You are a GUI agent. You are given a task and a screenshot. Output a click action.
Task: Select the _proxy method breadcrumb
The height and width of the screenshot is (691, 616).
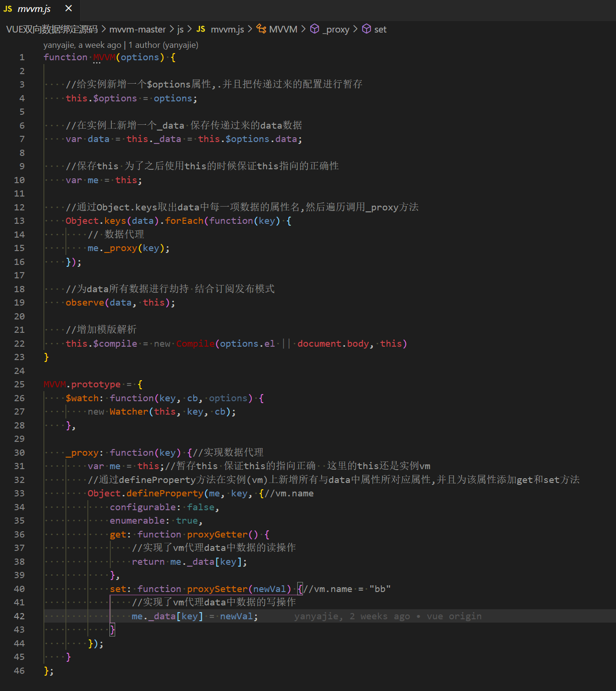point(336,29)
